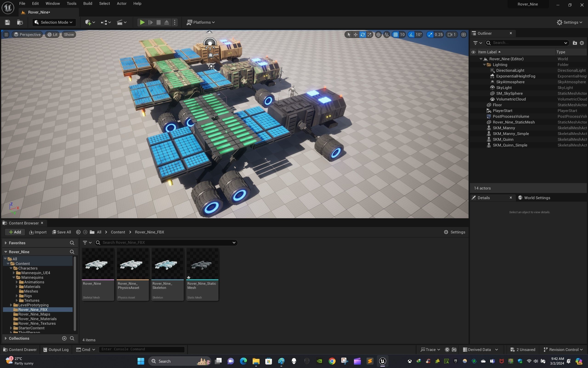Open the Perspective view mode menu
Image resolution: width=588 pixels, height=368 pixels.
point(27,34)
